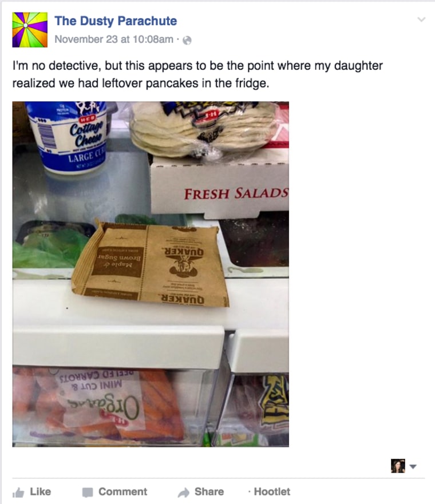Click the Fresh Salads box in photo

tap(220, 186)
